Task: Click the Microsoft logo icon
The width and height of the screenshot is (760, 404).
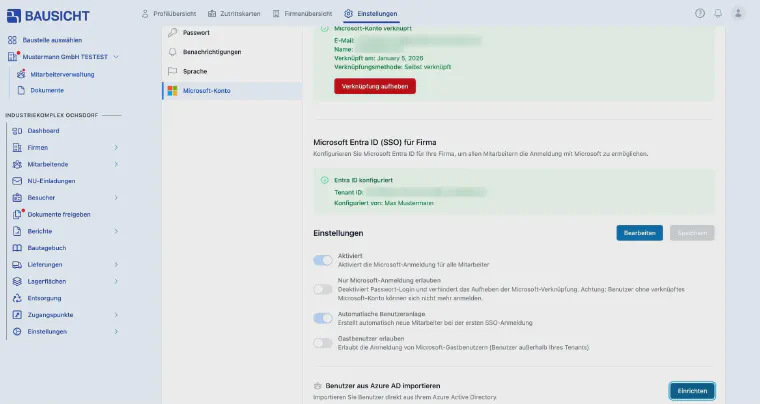Action: coord(172,91)
